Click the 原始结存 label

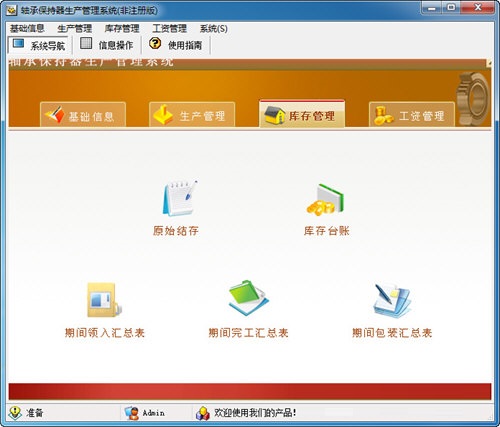pos(176,231)
